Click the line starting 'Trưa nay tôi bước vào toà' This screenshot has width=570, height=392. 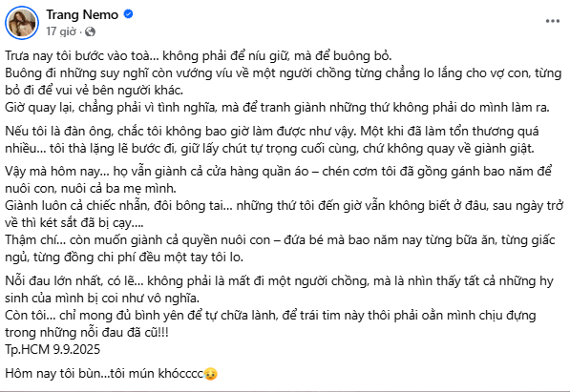click(x=199, y=56)
